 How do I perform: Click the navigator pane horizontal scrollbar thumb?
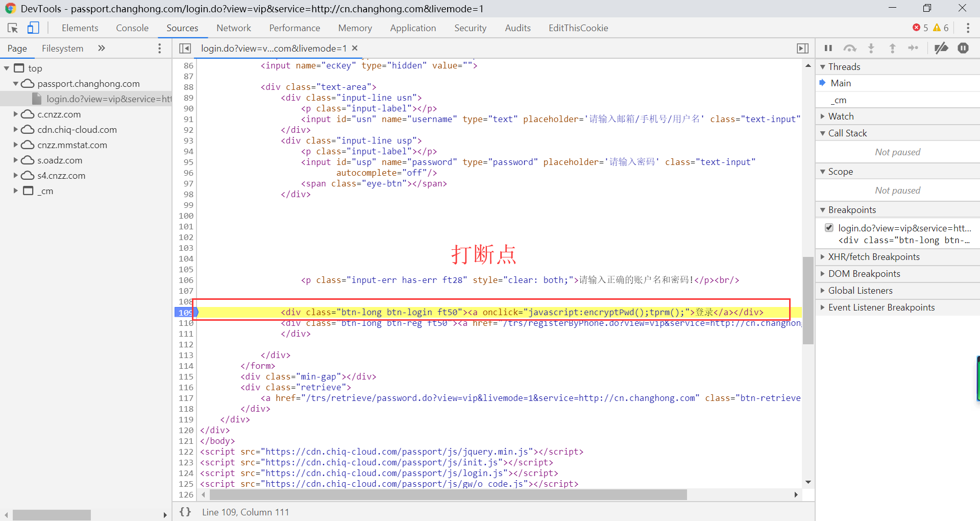pos(52,515)
